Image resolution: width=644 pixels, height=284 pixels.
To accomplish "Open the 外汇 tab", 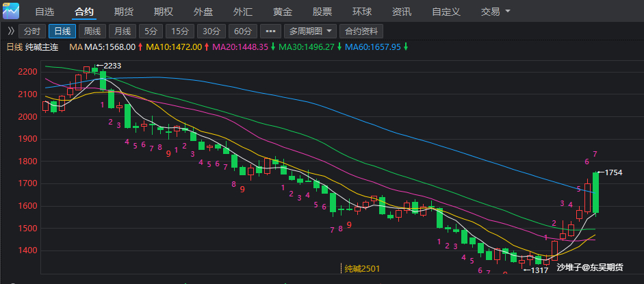I will click(x=243, y=12).
